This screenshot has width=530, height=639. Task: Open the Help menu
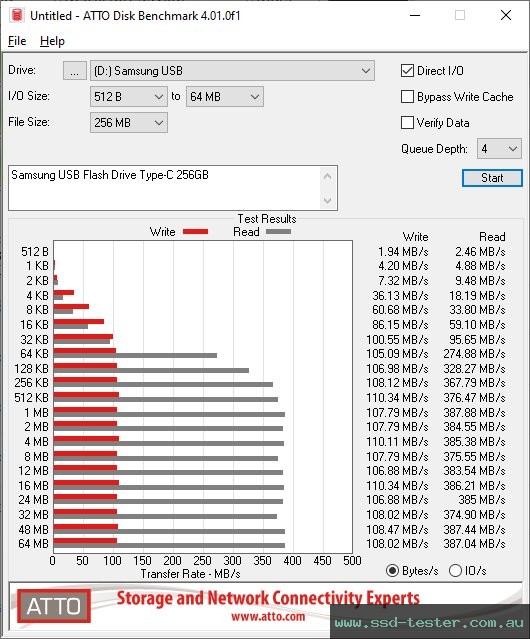[52, 41]
